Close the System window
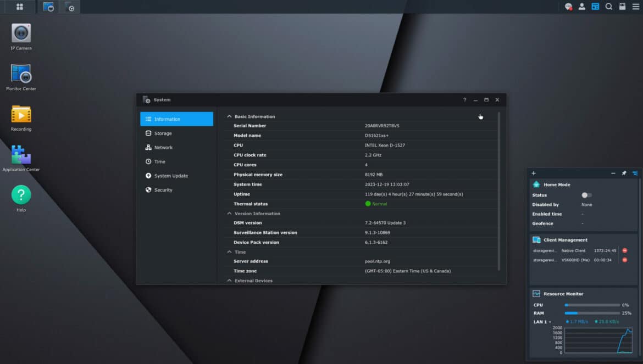This screenshot has height=364, width=643. [x=497, y=100]
